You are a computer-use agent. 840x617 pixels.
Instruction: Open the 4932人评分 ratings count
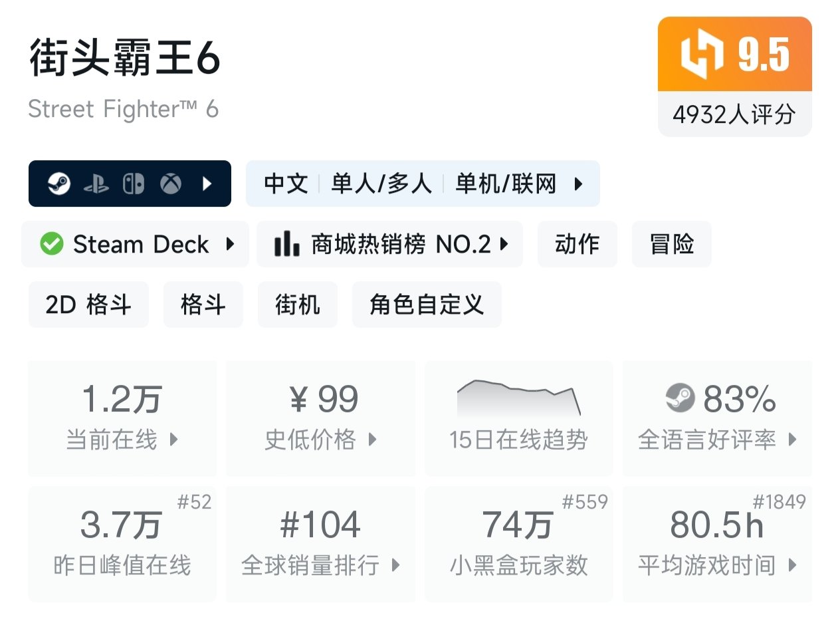[x=734, y=114]
